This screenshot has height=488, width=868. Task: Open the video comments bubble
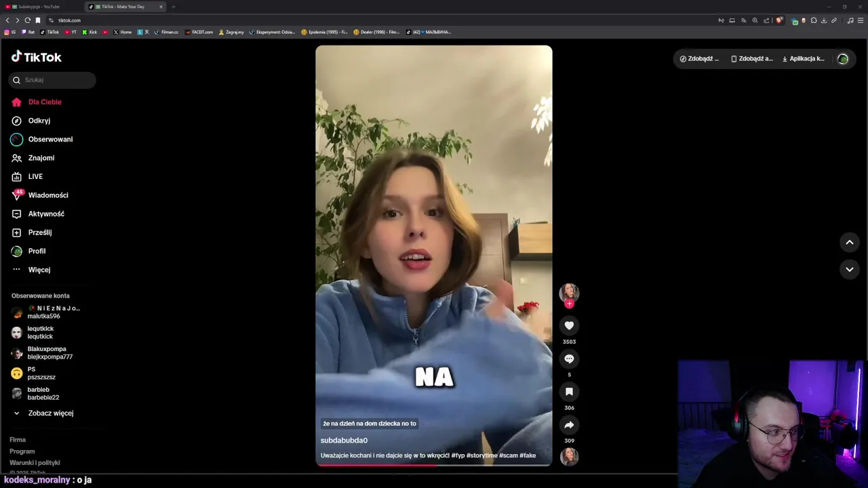click(x=569, y=359)
